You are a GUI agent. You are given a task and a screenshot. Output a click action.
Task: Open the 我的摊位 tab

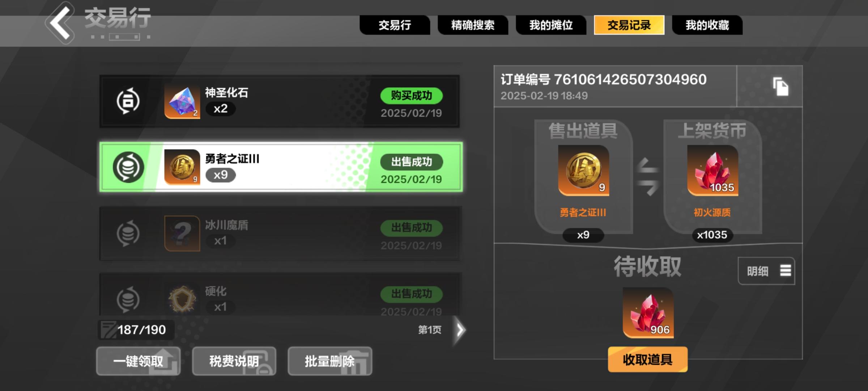click(551, 25)
